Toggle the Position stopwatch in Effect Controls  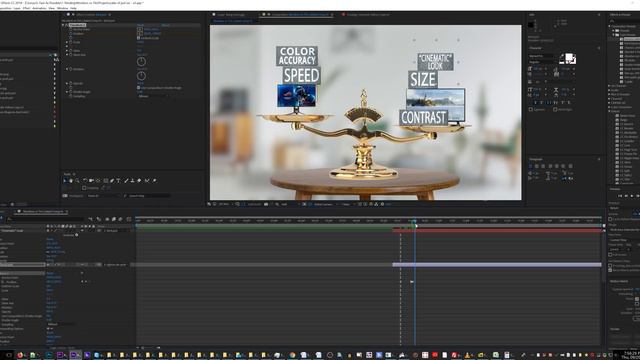[71, 33]
